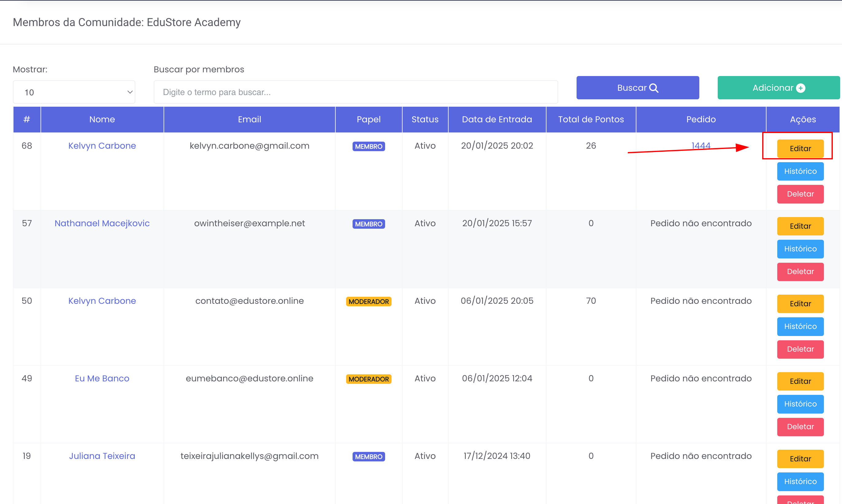Click the Nome column header
This screenshot has height=504, width=842.
(x=102, y=119)
